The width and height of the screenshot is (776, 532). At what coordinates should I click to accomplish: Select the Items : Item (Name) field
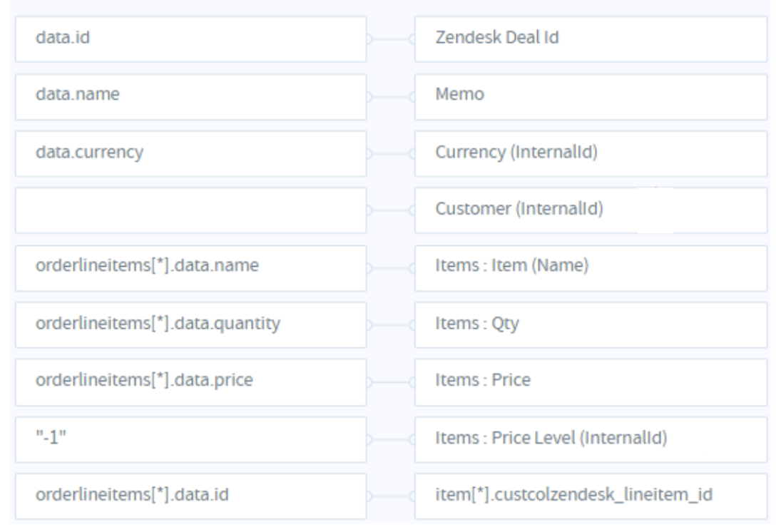pos(591,268)
